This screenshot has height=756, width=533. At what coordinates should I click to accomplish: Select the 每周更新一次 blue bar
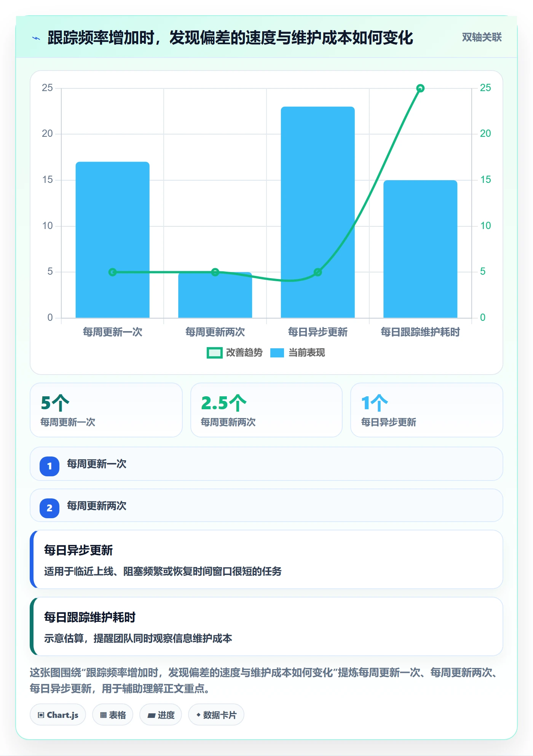coord(113,240)
